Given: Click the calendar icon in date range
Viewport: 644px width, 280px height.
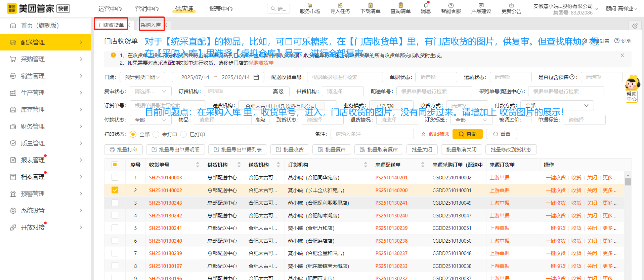Looking at the screenshot, I should tap(256, 77).
